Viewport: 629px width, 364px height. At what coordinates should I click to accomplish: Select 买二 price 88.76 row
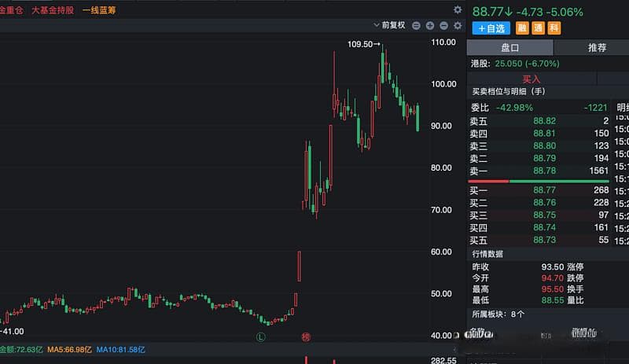tap(539, 203)
